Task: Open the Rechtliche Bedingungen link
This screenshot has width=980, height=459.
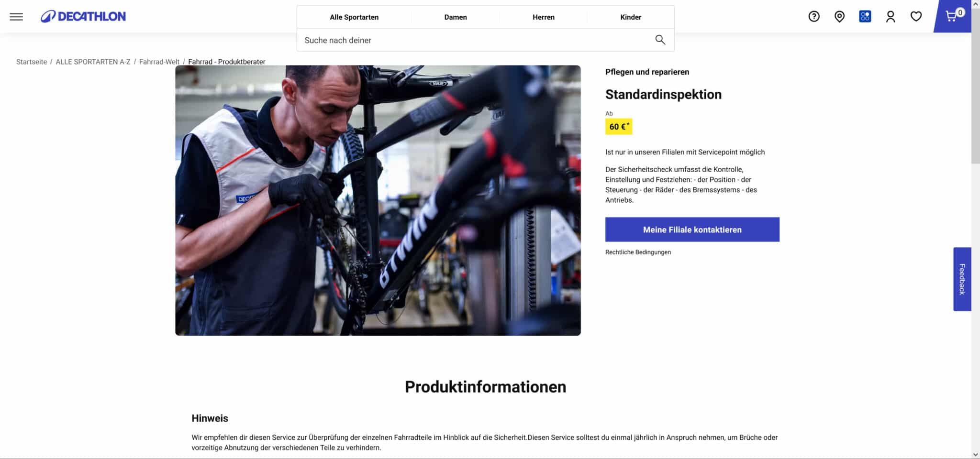Action: pyautogui.click(x=638, y=252)
